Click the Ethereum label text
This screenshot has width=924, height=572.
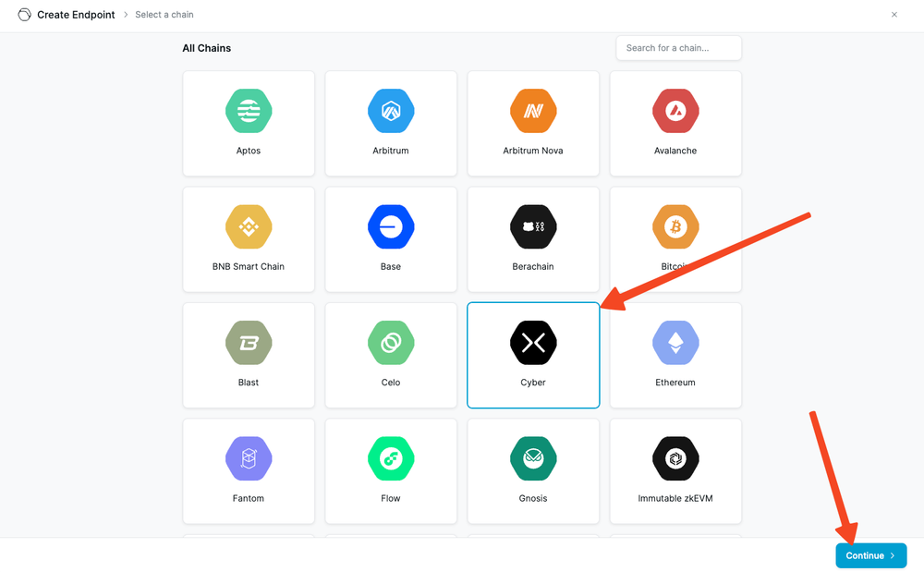tap(675, 383)
